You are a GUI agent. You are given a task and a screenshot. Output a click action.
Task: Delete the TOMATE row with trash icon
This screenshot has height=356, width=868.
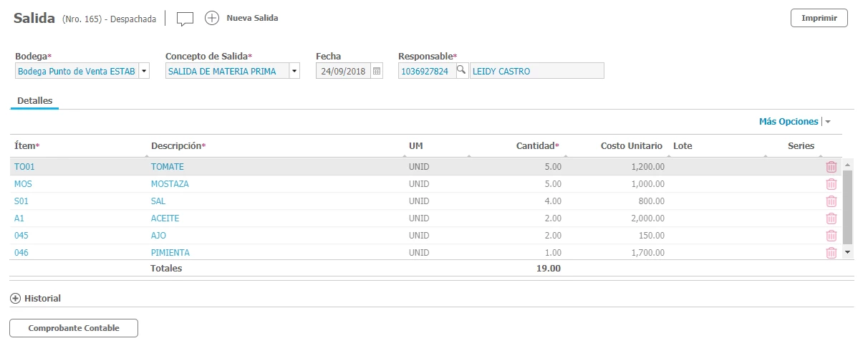[x=831, y=167]
